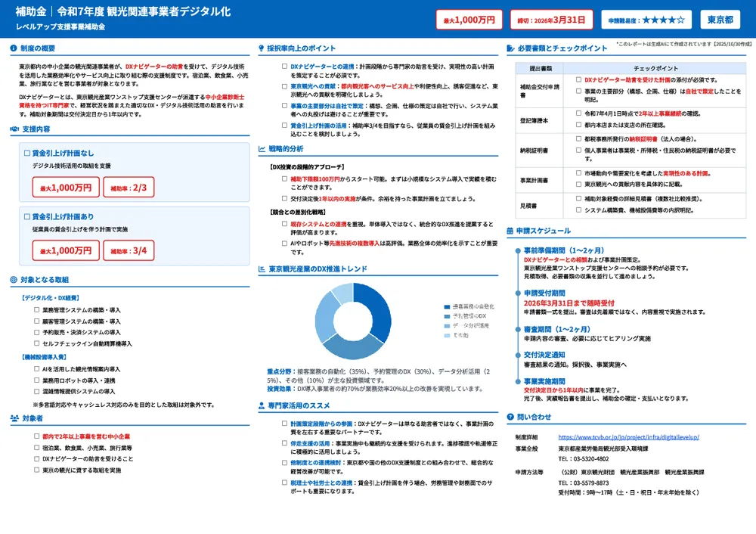Click the lightbulb icon beside 採択率向上のポイント
Screen dimensions: 756x534
click(x=262, y=48)
